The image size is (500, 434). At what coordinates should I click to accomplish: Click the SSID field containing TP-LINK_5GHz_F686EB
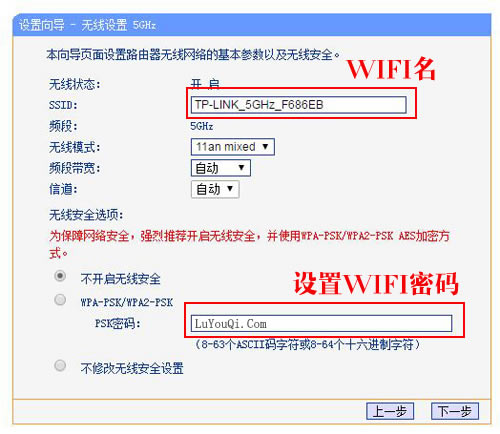pos(299,105)
